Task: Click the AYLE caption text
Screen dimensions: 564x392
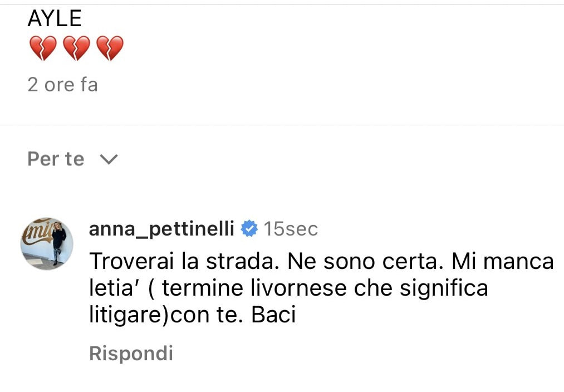Action: tap(55, 19)
